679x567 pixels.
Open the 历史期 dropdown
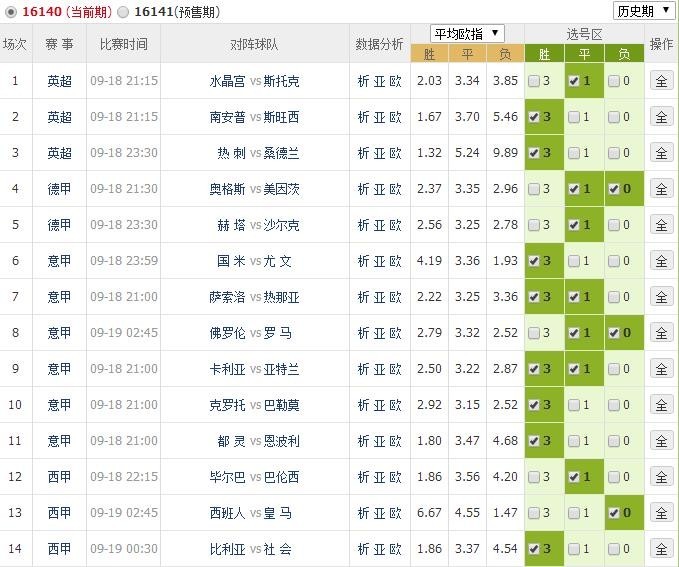pos(642,11)
